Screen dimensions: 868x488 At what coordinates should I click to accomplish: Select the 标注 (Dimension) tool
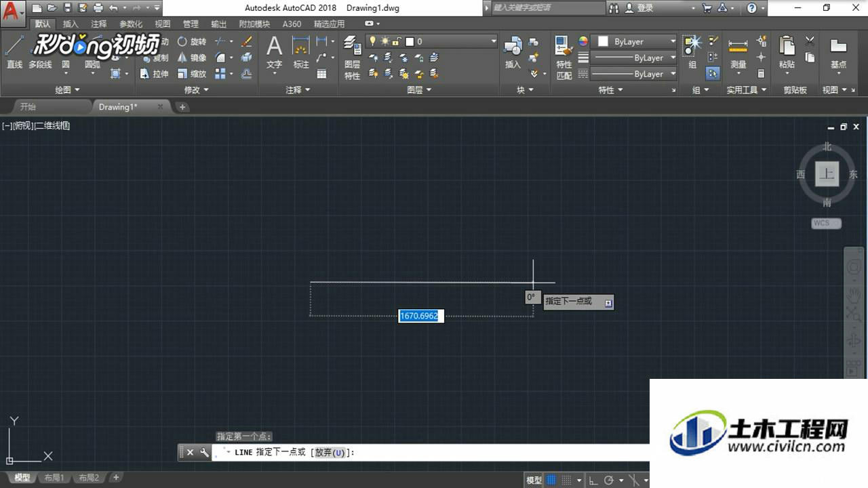coord(301,53)
